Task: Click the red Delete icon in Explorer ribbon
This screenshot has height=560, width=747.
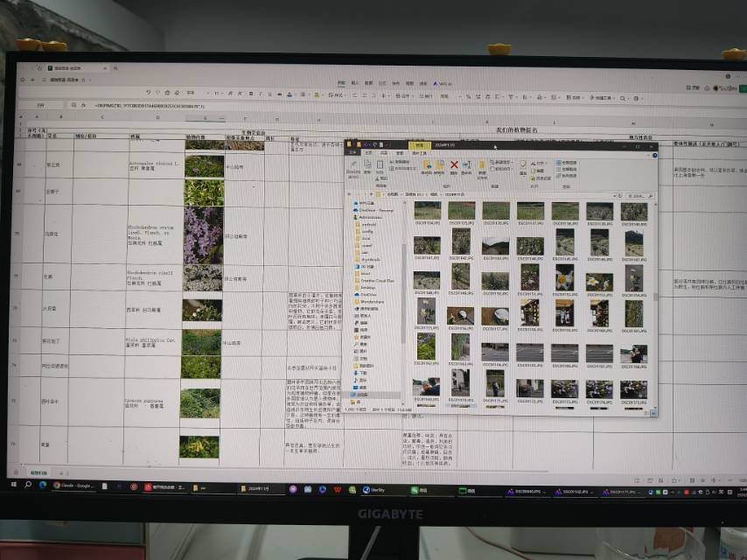Action: pyautogui.click(x=454, y=166)
